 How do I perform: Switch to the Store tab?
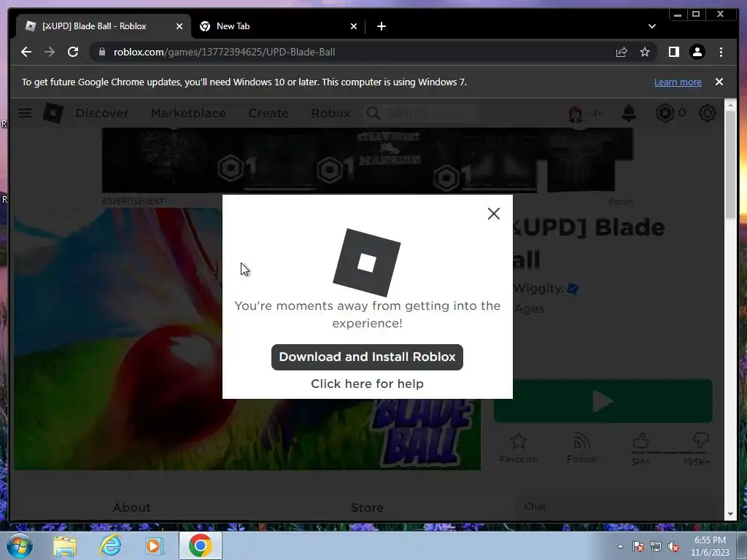click(x=368, y=507)
